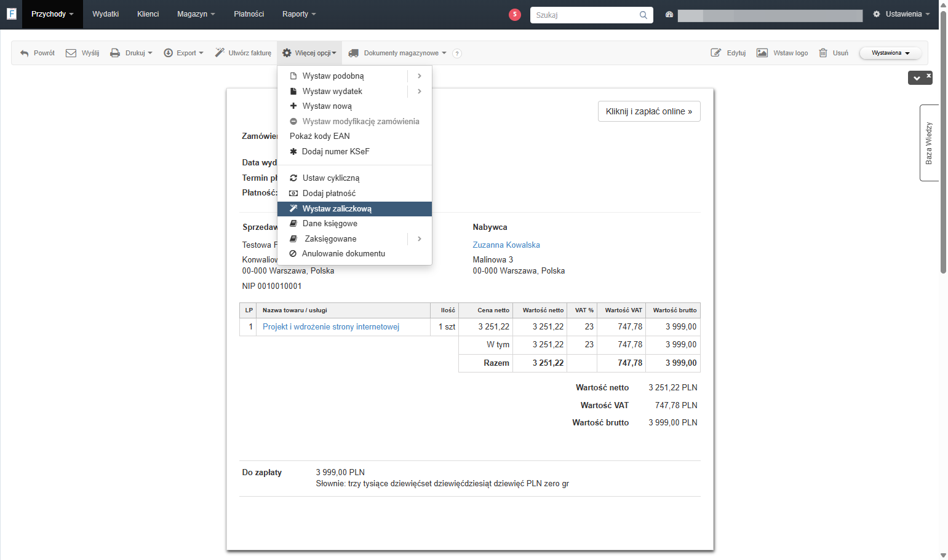The width and height of the screenshot is (948, 560).
Task: Collapse the Więcej opcji menu
Action: pyautogui.click(x=309, y=53)
